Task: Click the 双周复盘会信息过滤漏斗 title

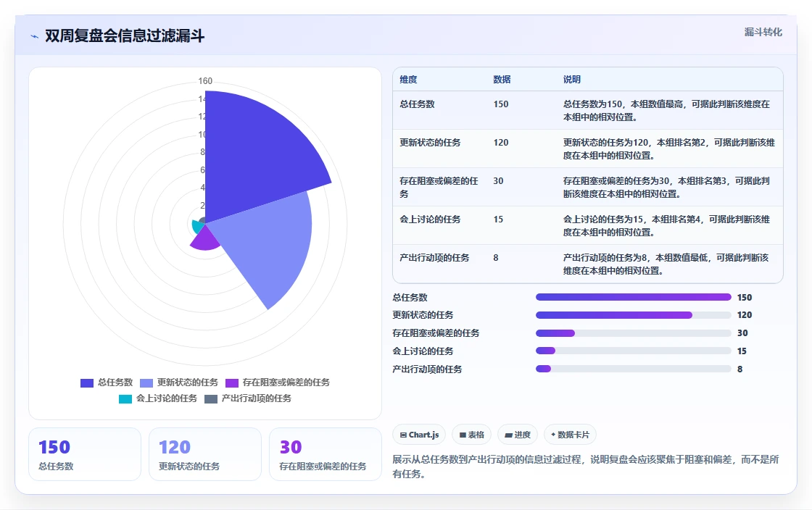Action: [125, 36]
